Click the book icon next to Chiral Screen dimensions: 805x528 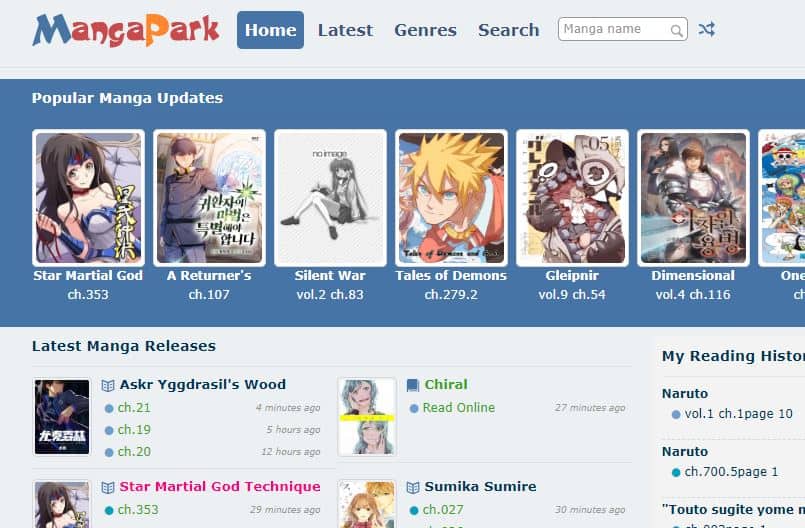pos(413,385)
